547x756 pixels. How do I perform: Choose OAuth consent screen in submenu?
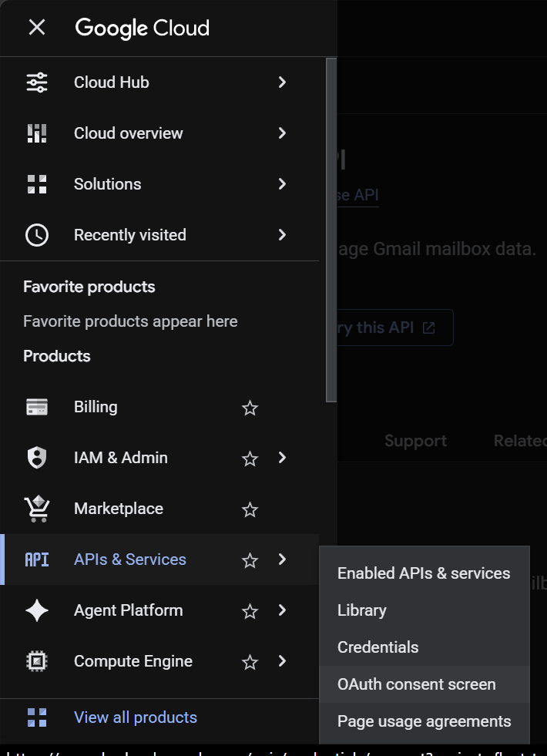424,684
